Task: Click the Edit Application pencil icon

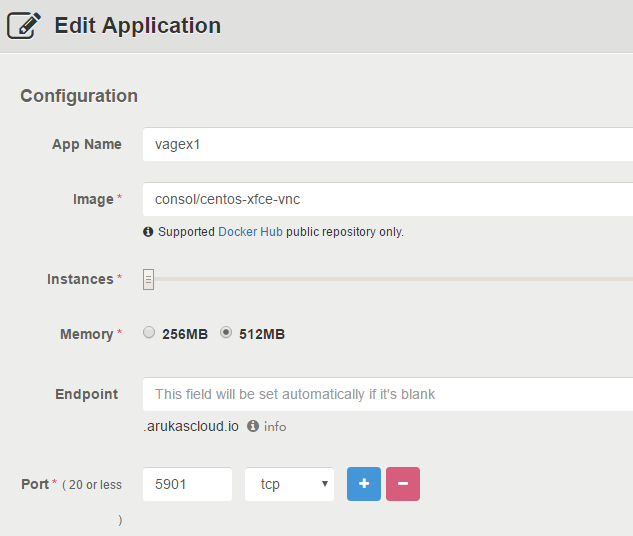Action: click(x=24, y=25)
